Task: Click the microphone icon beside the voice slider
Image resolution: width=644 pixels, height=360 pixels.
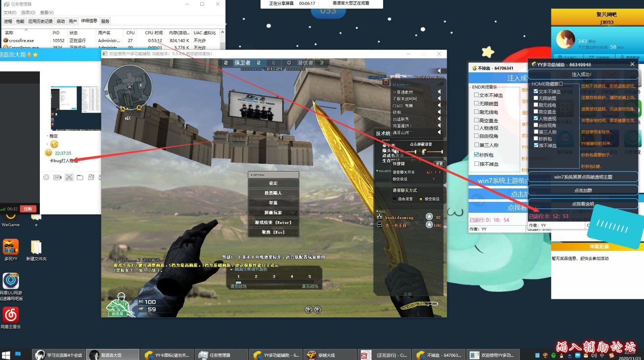Action: click(x=423, y=152)
